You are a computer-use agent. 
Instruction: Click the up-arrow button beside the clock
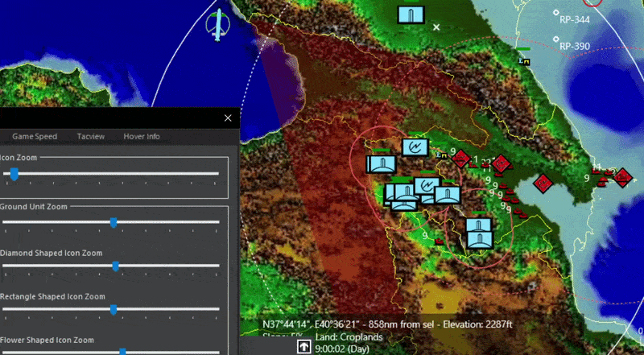click(x=304, y=347)
